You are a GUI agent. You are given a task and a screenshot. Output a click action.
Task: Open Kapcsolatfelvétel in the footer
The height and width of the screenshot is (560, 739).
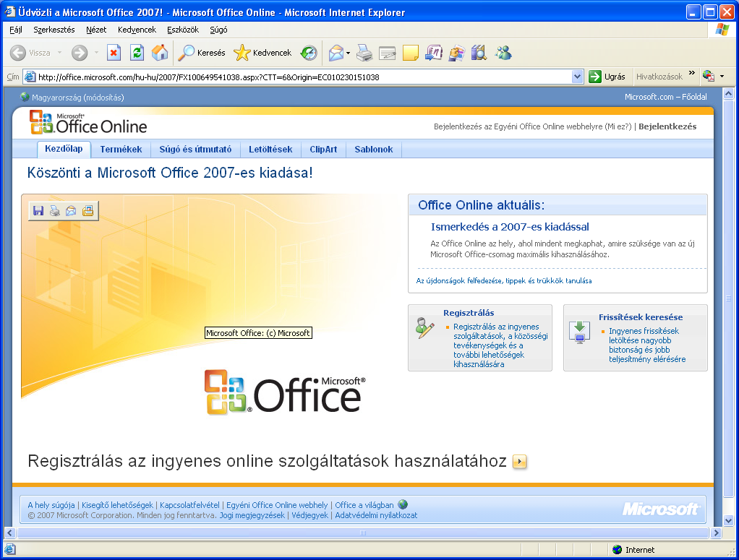[189, 505]
